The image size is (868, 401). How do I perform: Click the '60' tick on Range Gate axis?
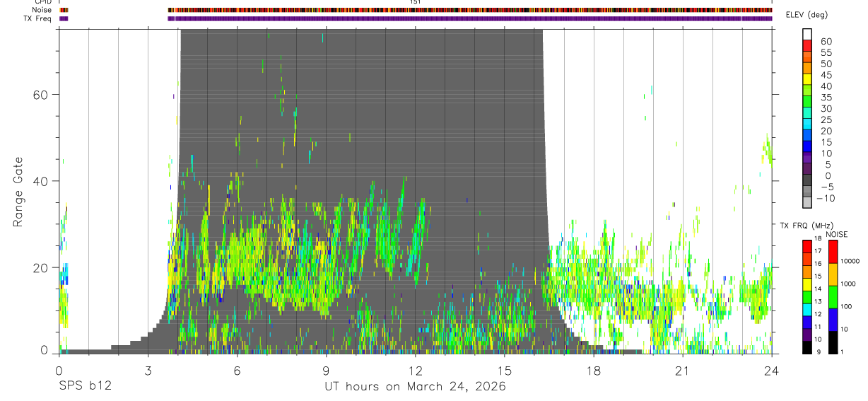coord(40,95)
